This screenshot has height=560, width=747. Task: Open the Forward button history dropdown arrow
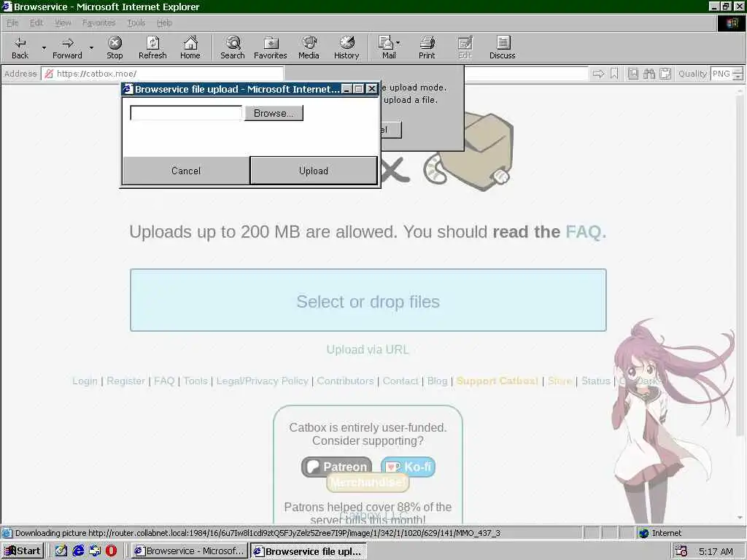click(x=91, y=47)
